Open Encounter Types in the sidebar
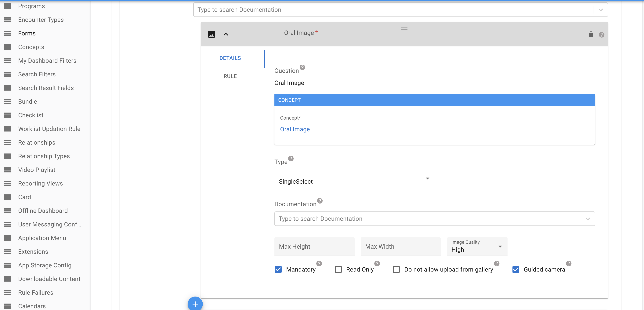This screenshot has width=644, height=310. 41,20
